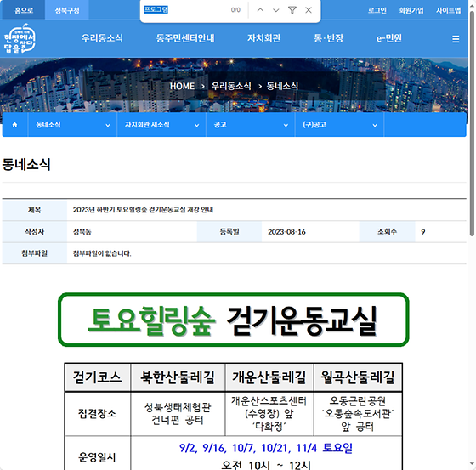The height and width of the screenshot is (470, 476).
Task: Click the 개운산스포츠센터 meeting place cell
Action: [x=269, y=414]
